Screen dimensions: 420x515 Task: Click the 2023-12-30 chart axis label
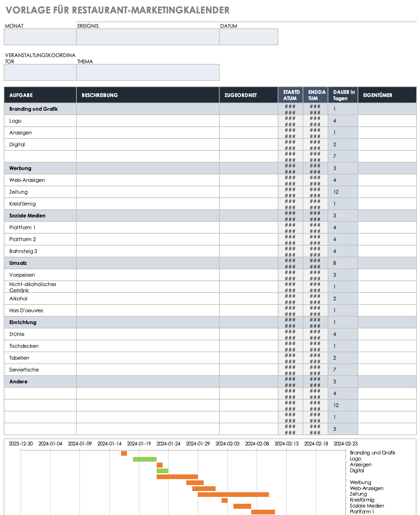(x=21, y=444)
